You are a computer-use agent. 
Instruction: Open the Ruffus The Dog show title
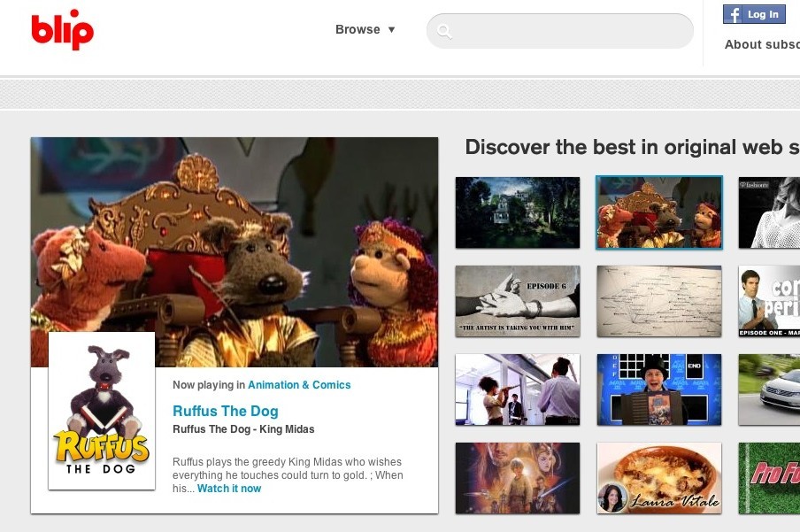point(226,411)
